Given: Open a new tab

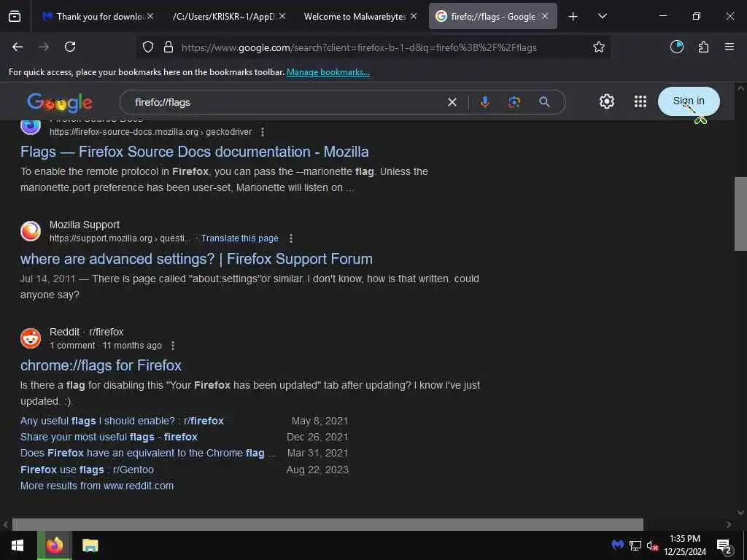Looking at the screenshot, I should (573, 17).
